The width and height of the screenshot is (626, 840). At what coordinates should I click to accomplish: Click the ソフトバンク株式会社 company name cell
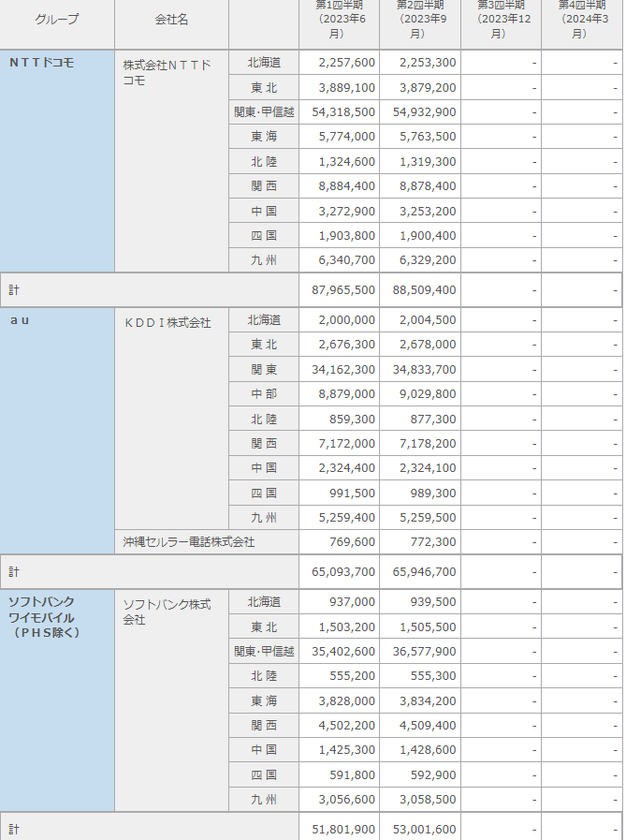click(171, 700)
